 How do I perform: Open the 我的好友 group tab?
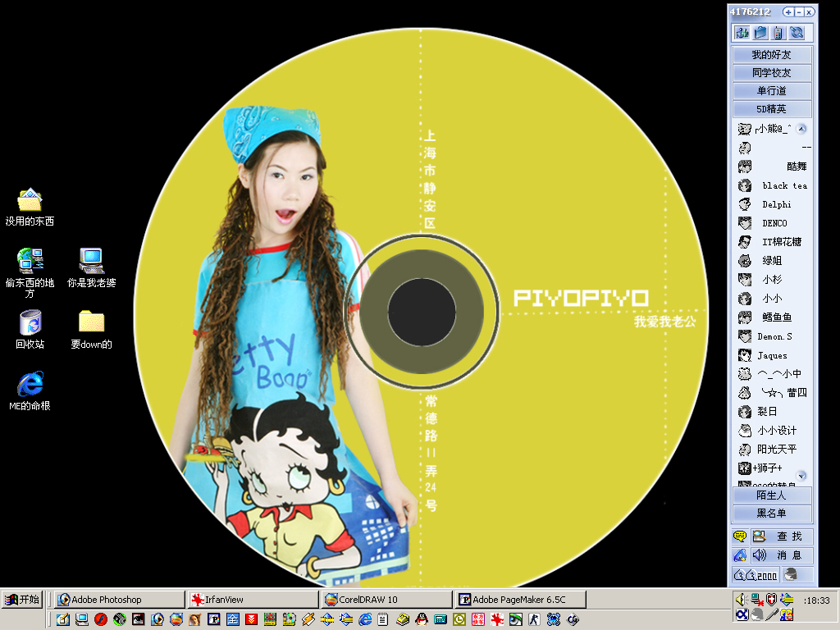coord(771,55)
